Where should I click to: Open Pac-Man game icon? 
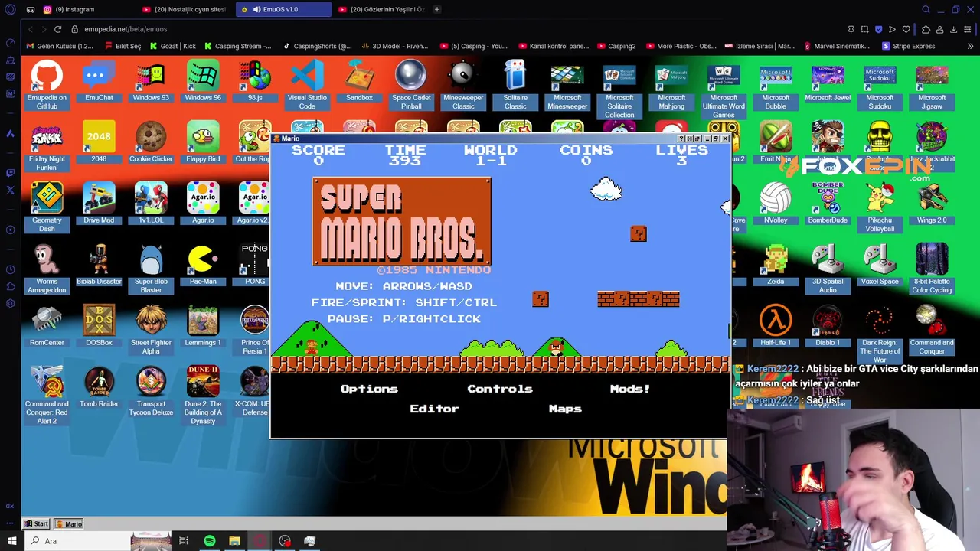tap(203, 265)
